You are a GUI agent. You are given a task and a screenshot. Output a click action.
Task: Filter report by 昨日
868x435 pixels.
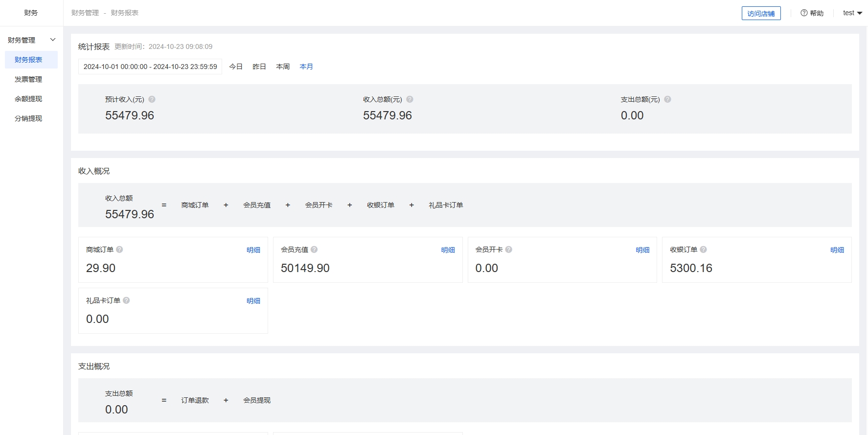click(x=259, y=67)
